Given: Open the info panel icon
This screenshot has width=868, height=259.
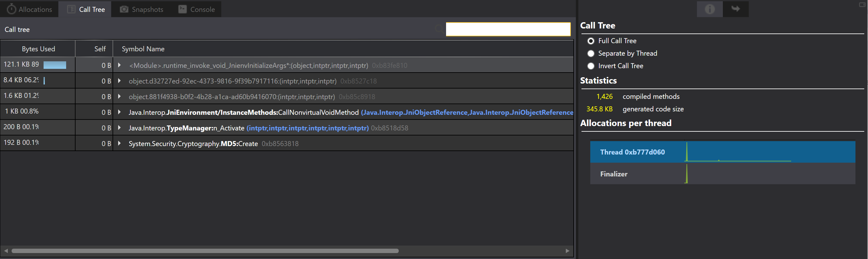Looking at the screenshot, I should tap(709, 9).
